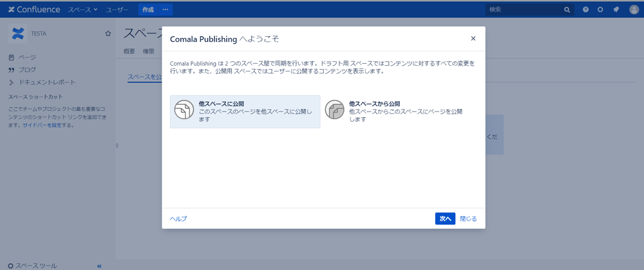Open the ヘルプ link in dialog

[x=178, y=218]
